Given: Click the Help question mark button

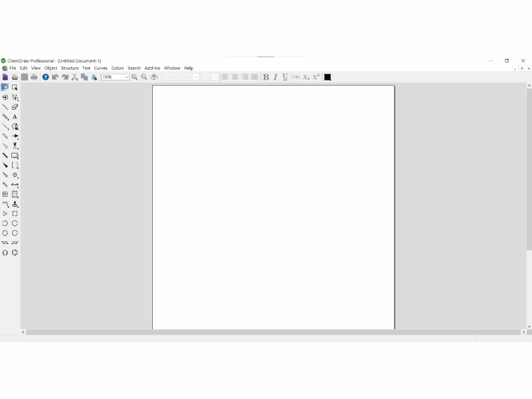Looking at the screenshot, I should tap(45, 77).
